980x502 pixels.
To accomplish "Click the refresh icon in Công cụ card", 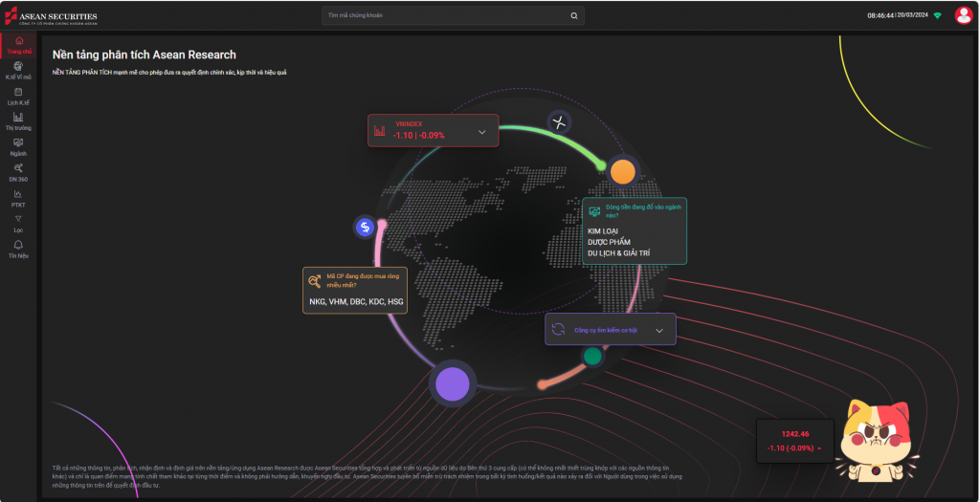I will 558,330.
